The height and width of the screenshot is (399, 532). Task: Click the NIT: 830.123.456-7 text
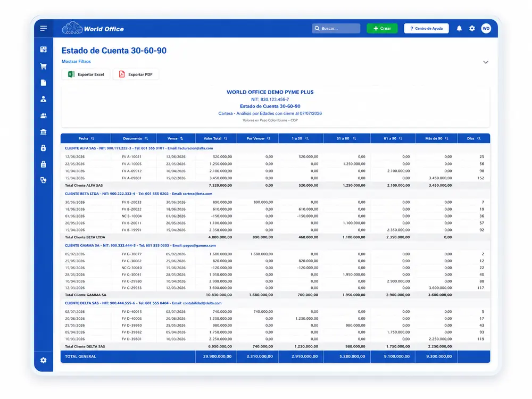pyautogui.click(x=270, y=99)
